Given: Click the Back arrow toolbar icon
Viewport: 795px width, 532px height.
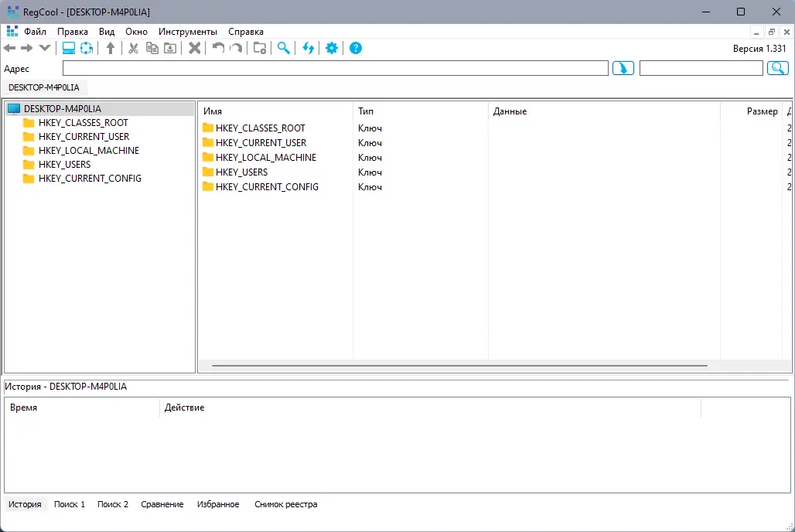Looking at the screenshot, I should (9, 48).
